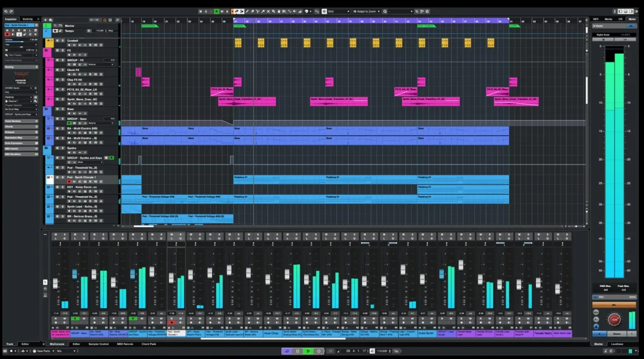Open All MIDI Inputs dropdown in Inspector

coord(19,88)
